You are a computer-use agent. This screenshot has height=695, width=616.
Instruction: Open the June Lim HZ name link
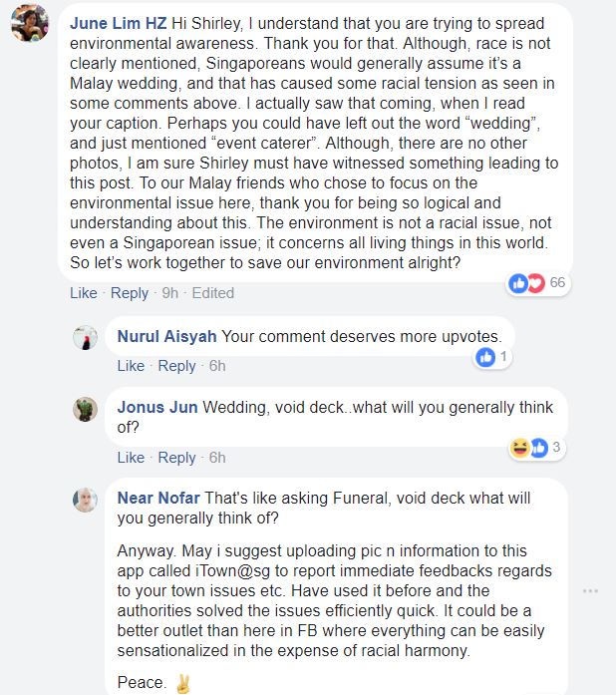pos(119,23)
